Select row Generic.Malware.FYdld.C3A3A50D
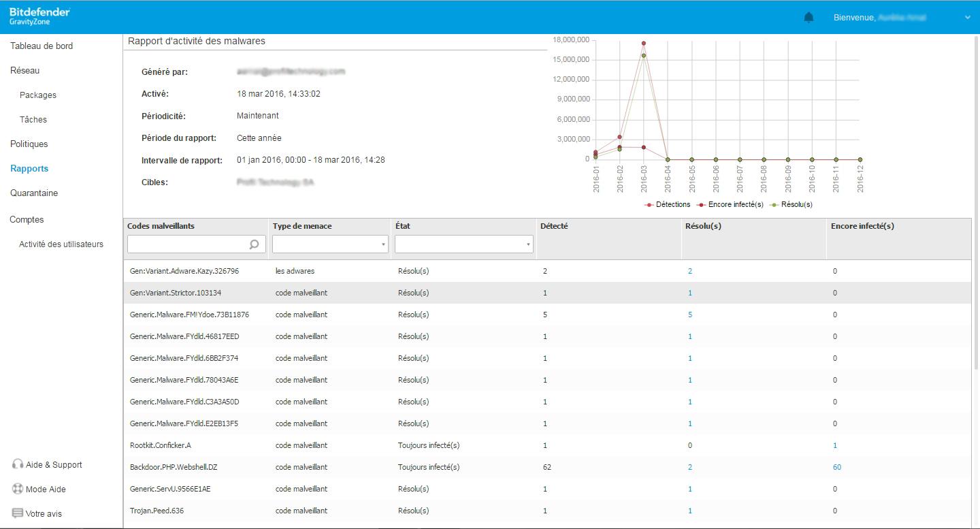Image resolution: width=980 pixels, height=529 pixels. click(547, 402)
